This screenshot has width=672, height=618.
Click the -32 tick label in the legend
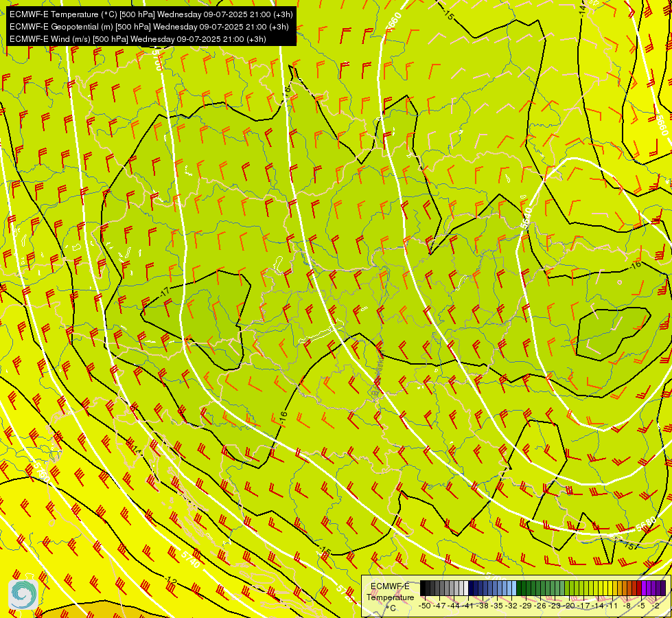pos(511,606)
